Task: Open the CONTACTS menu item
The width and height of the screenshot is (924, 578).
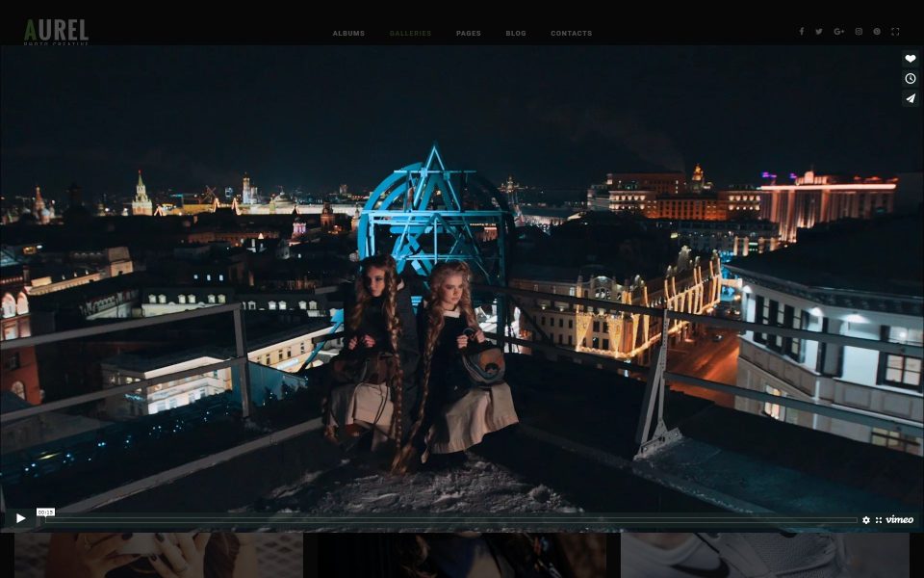Action: coord(571,33)
